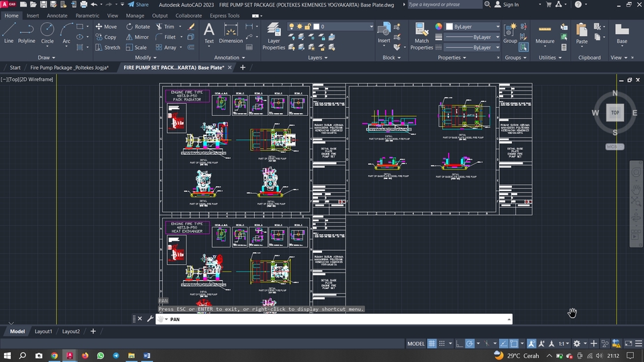Select the Arc tool
Image resolution: width=644 pixels, height=362 pixels.
(66, 33)
